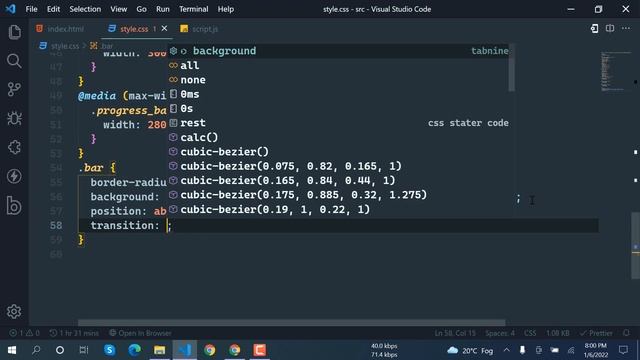Choose the calc() suggestion

tap(339, 137)
